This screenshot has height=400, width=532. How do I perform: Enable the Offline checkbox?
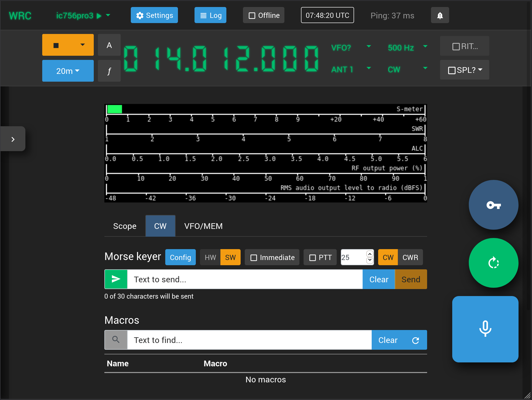[x=252, y=16]
